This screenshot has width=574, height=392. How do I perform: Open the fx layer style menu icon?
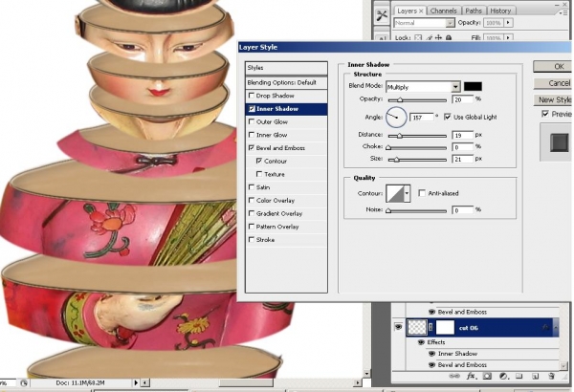click(471, 377)
